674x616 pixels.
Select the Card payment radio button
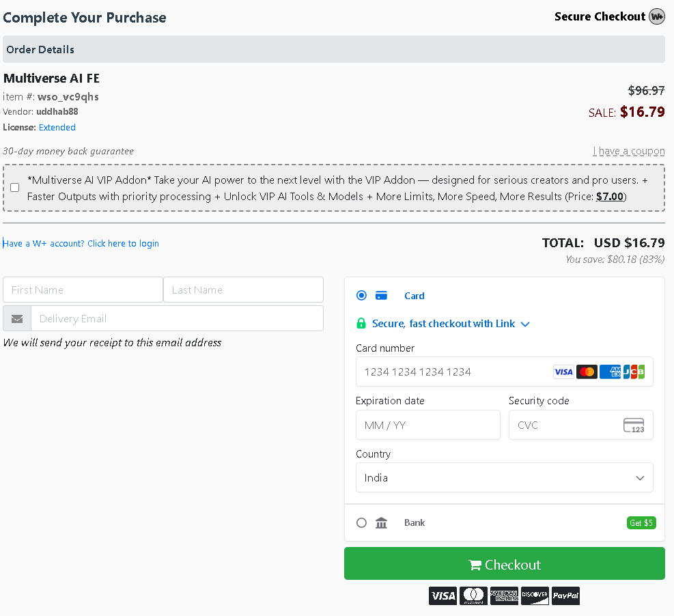coord(361,296)
